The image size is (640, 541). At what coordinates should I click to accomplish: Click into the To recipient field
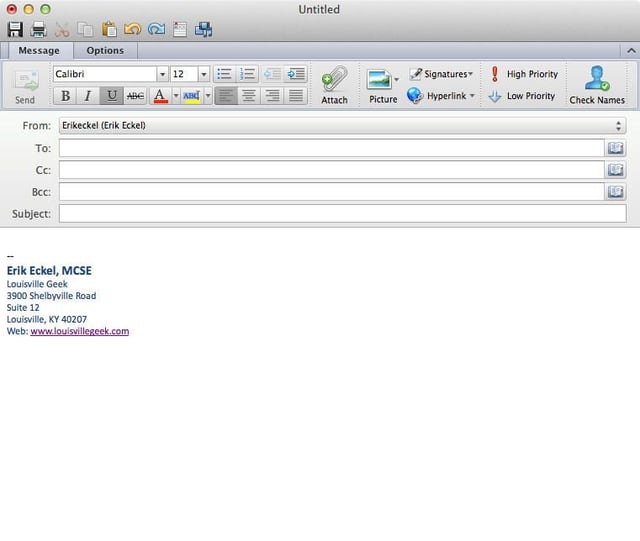[331, 148]
